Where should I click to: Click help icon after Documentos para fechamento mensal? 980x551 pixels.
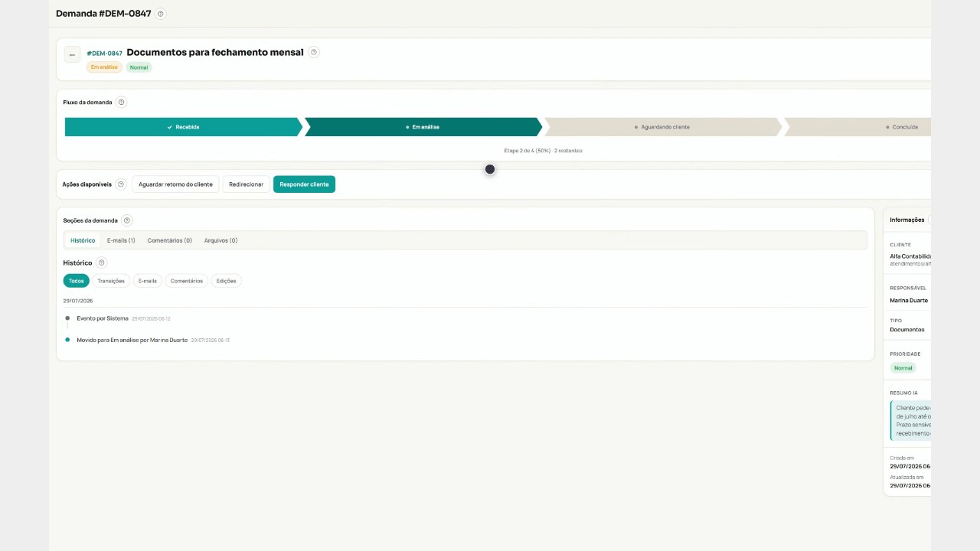pos(314,52)
